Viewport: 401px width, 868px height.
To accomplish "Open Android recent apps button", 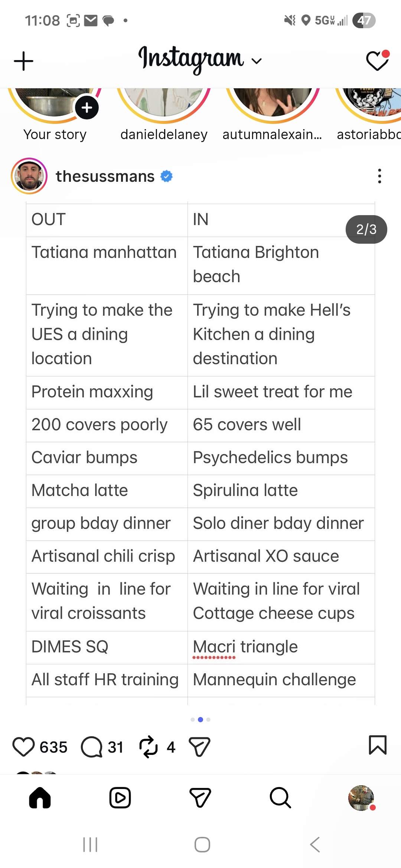I will click(90, 845).
